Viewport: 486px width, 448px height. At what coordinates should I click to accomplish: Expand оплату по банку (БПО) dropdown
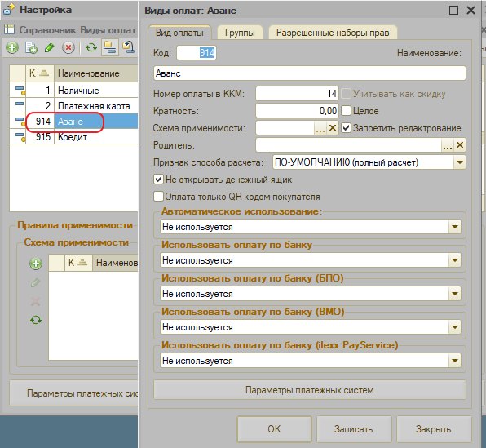pos(455,294)
